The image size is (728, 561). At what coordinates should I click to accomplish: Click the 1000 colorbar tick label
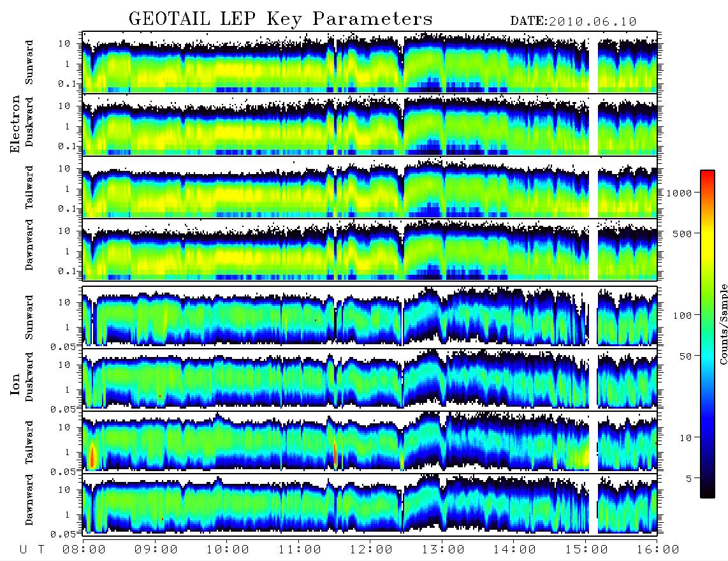point(679,193)
